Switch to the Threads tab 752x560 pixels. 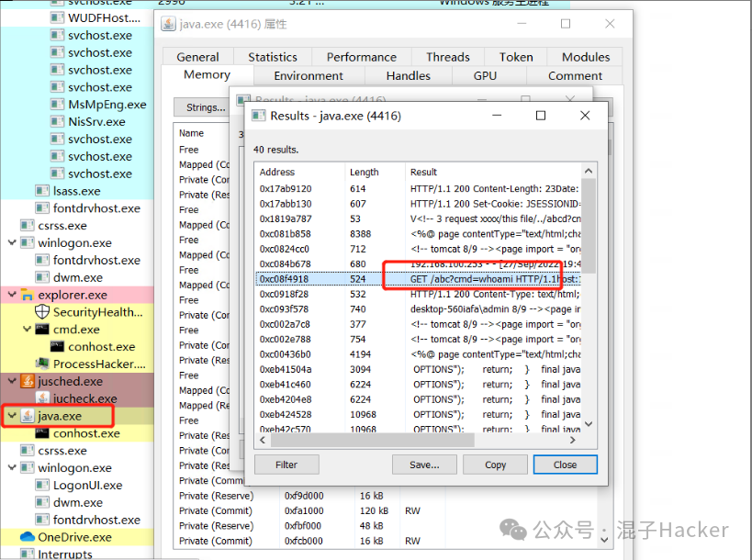[447, 56]
